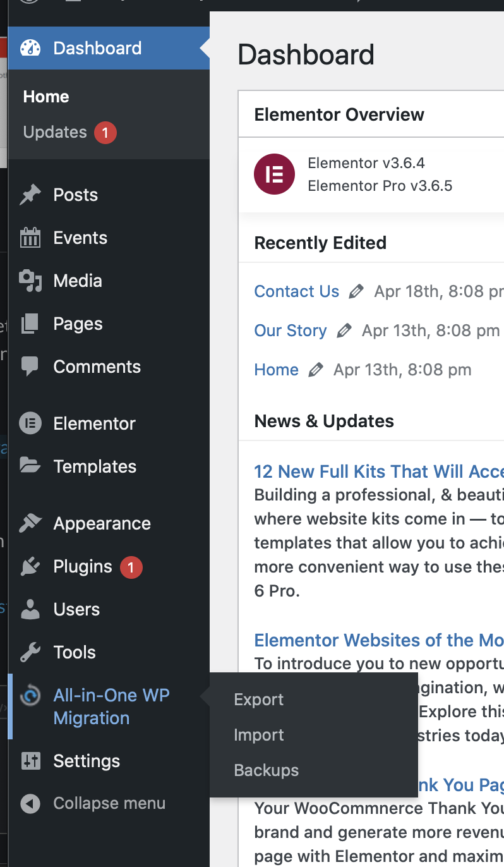The width and height of the screenshot is (504, 867).
Task: Click the Pages icon in sidebar
Action: click(x=30, y=324)
